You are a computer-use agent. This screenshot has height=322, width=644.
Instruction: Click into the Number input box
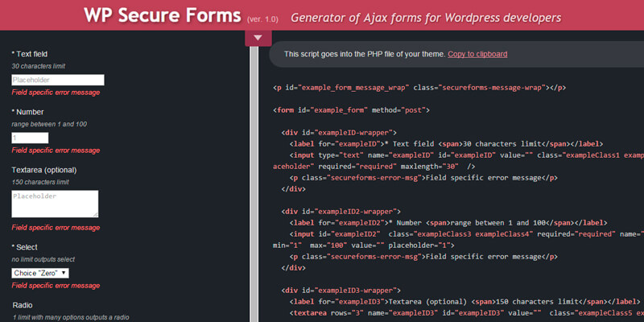[30, 138]
